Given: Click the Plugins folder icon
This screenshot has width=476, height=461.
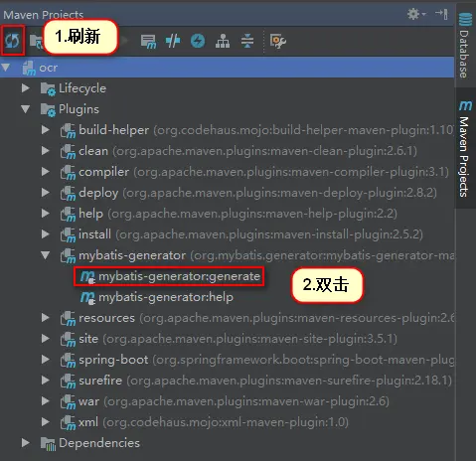Looking at the screenshot, I should 48,109.
